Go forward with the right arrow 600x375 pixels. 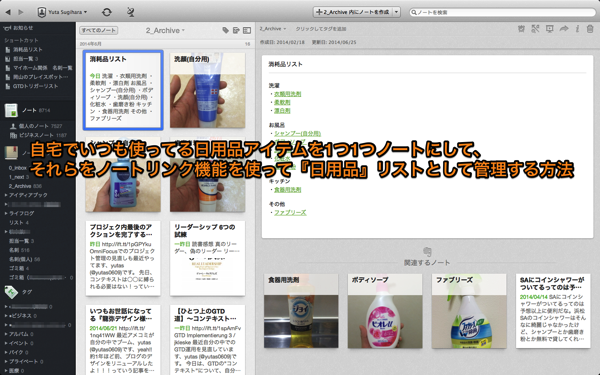coord(21,12)
